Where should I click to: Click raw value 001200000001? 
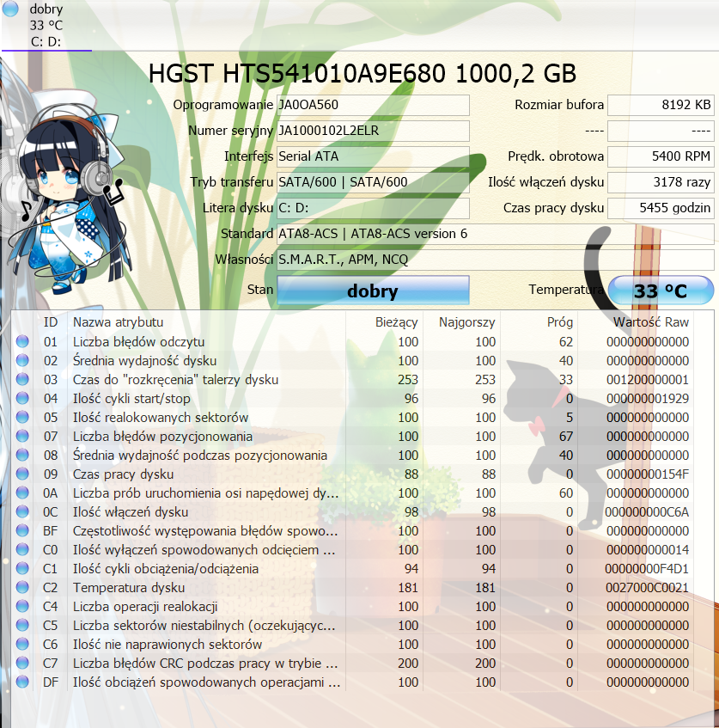pos(648,380)
